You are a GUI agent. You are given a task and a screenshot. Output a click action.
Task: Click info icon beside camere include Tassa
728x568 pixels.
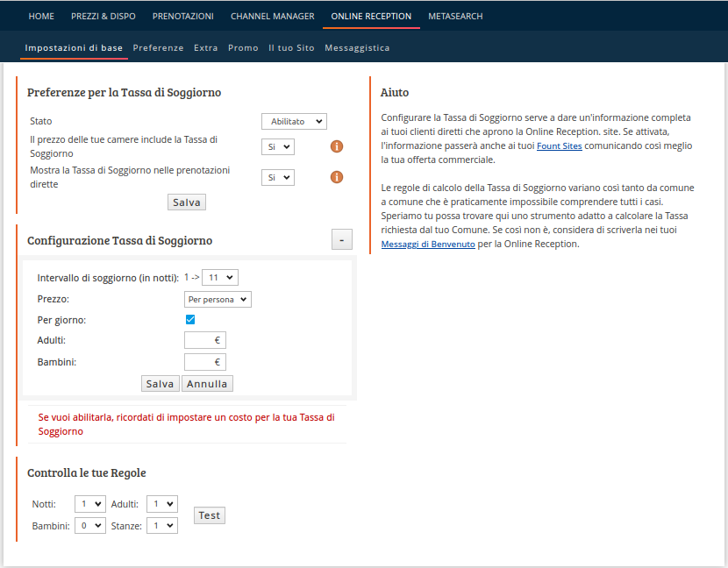tap(336, 146)
